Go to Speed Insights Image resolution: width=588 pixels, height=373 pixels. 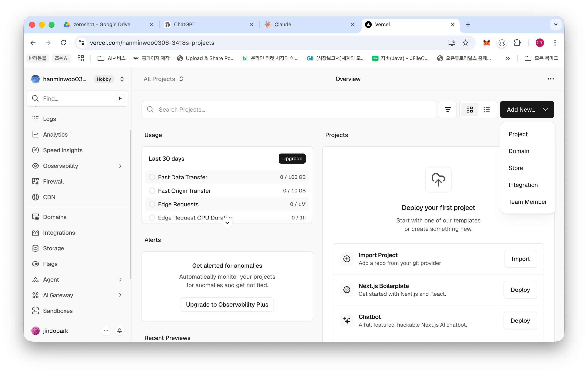(x=77, y=150)
